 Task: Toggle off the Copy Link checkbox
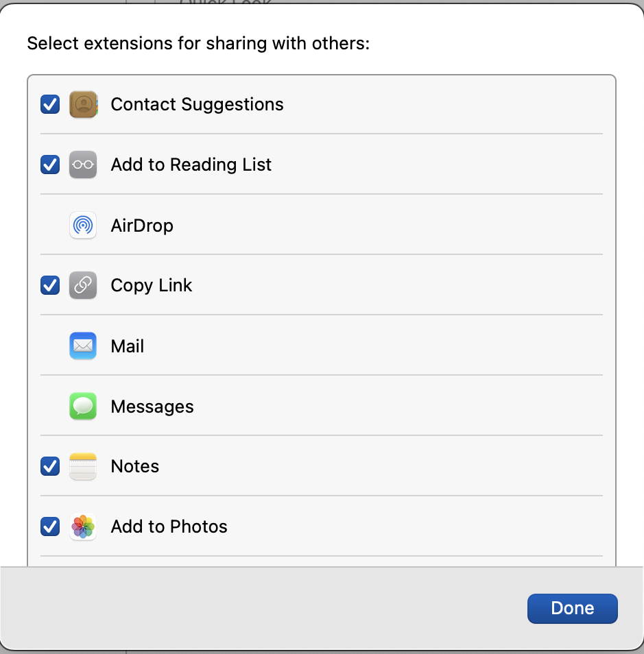tap(50, 285)
